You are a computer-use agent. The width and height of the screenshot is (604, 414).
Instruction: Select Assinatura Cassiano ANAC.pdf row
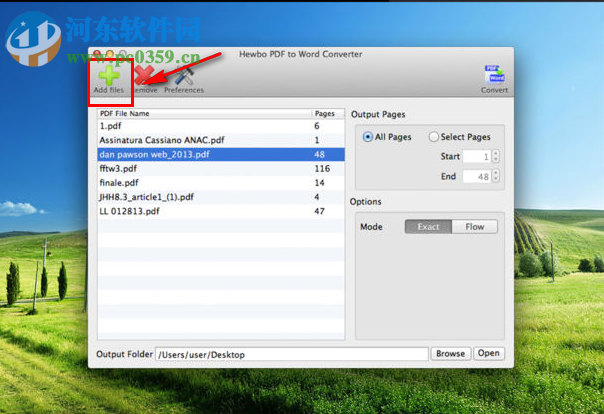tap(221, 140)
